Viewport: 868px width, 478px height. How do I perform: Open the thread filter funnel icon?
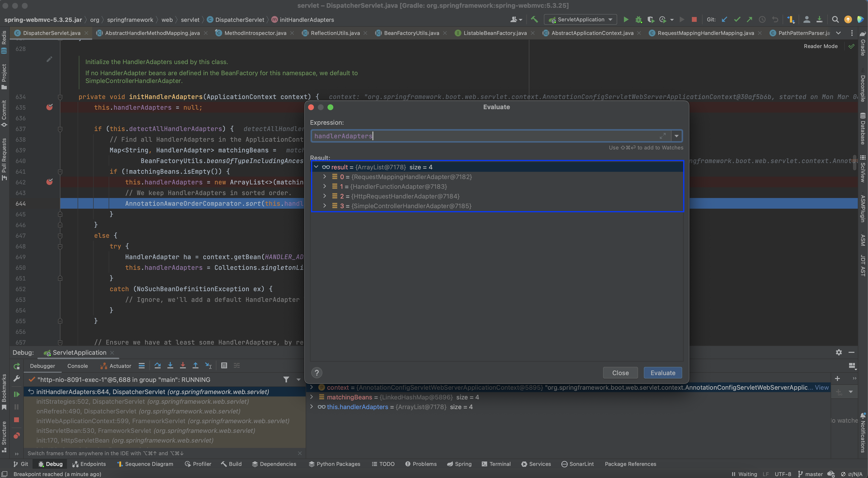[x=286, y=379]
